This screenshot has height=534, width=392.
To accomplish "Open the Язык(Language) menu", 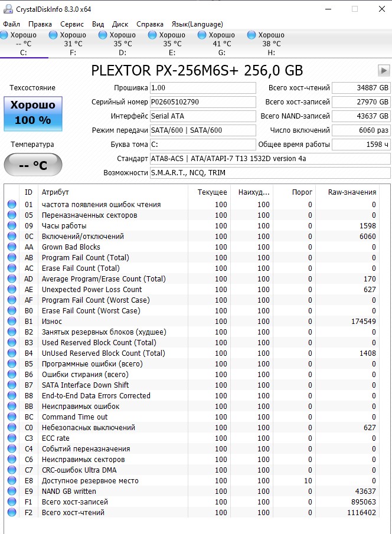I will pos(197,24).
